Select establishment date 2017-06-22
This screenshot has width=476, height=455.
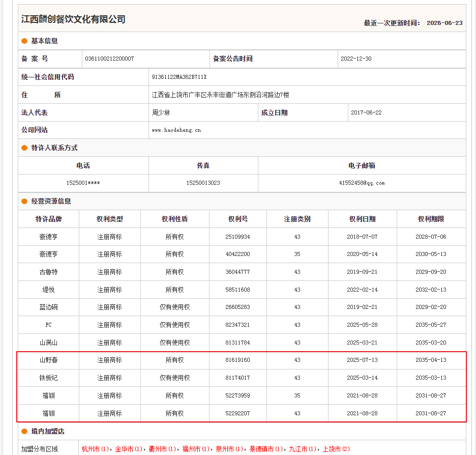[x=366, y=112]
